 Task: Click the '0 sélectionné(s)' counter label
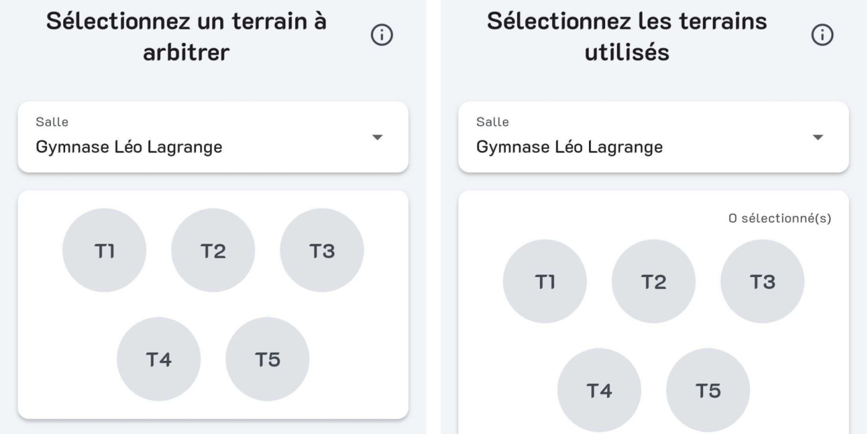tap(780, 218)
